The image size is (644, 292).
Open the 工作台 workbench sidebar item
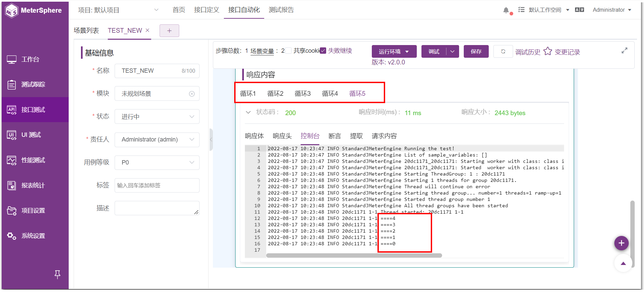pyautogui.click(x=35, y=59)
